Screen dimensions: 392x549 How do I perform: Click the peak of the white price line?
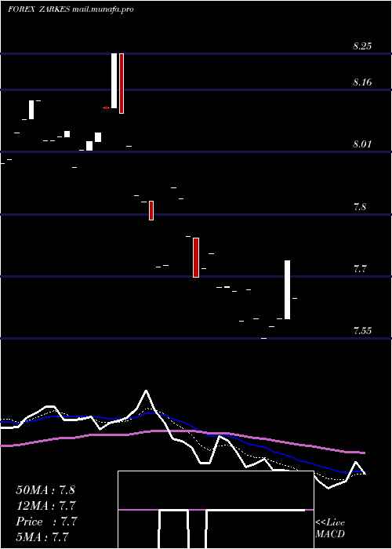(146, 391)
